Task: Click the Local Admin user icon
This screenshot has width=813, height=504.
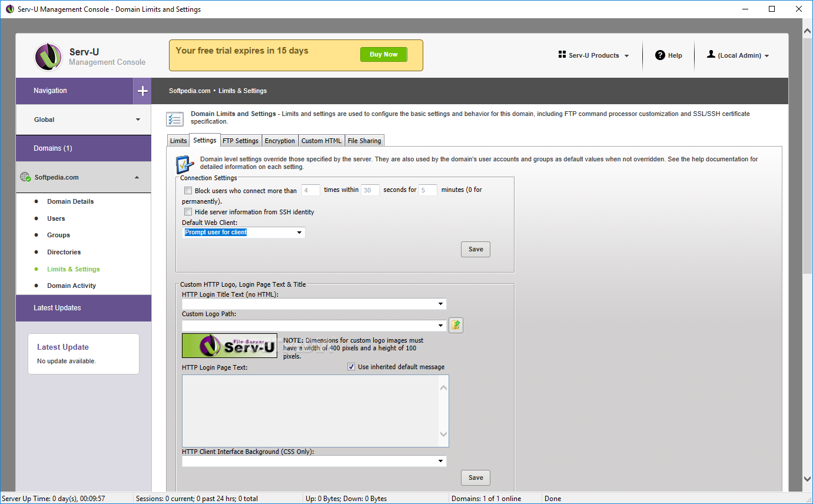Action: click(711, 54)
